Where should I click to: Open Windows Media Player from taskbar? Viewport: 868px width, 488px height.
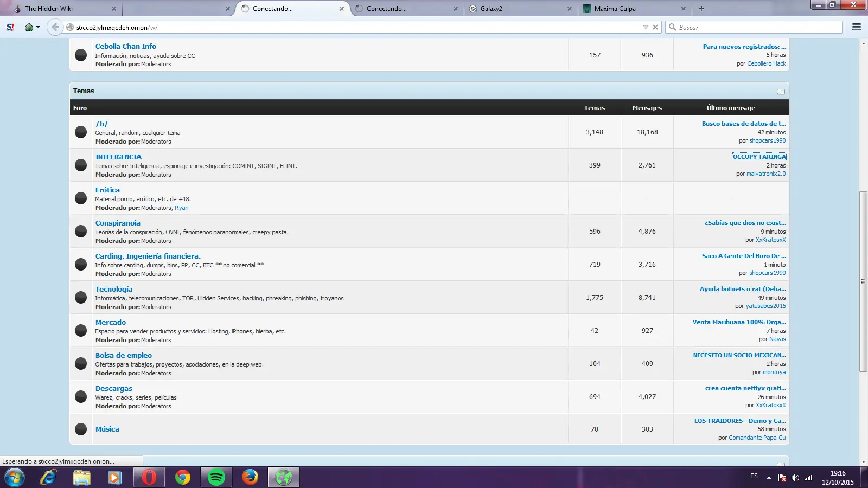[115, 478]
